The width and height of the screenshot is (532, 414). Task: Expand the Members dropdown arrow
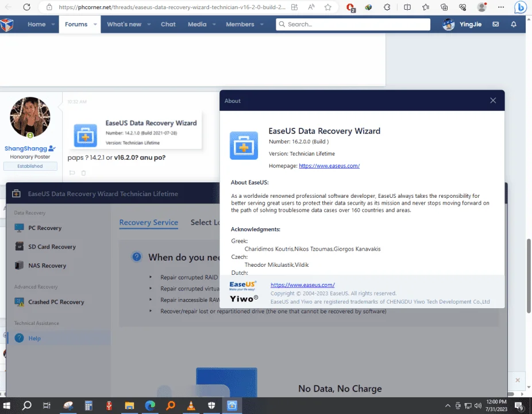pos(262,25)
